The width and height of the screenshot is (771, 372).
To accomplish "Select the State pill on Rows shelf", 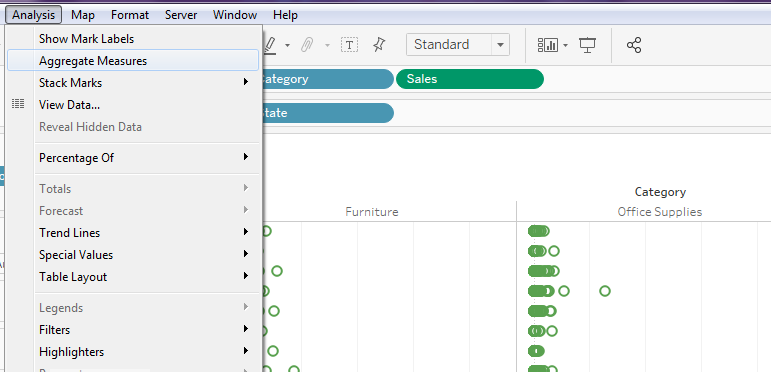I will click(x=328, y=113).
